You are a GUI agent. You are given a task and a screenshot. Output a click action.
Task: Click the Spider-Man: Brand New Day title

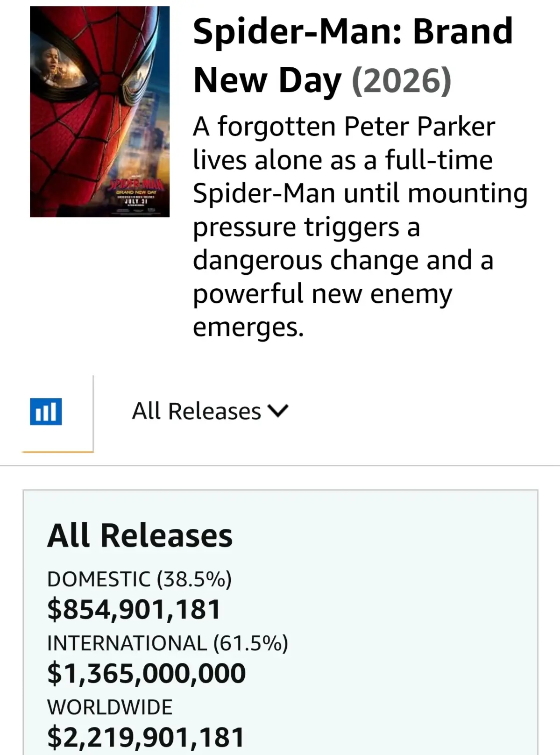pos(353,56)
